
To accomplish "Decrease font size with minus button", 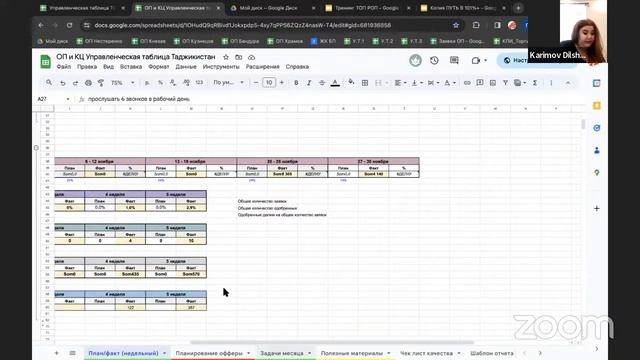I will (256, 83).
